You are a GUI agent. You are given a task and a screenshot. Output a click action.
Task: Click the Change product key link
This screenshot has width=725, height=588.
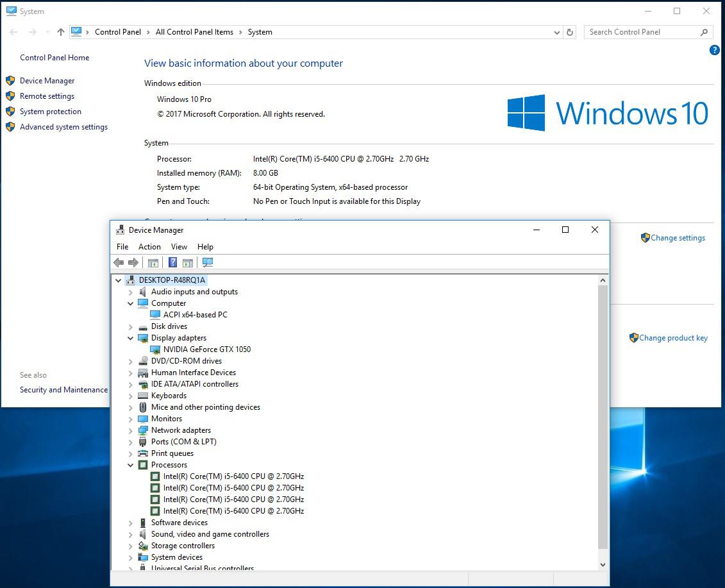[673, 338]
